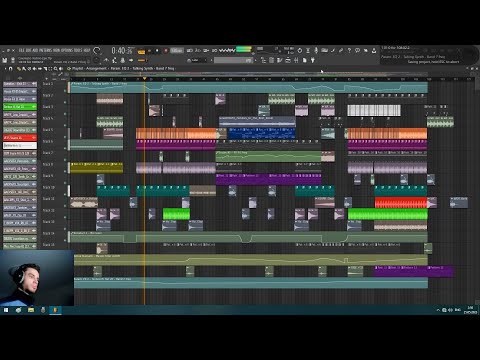480x360 pixels.
Task: Mute Track 7 using its green dot
Action: pos(65,160)
